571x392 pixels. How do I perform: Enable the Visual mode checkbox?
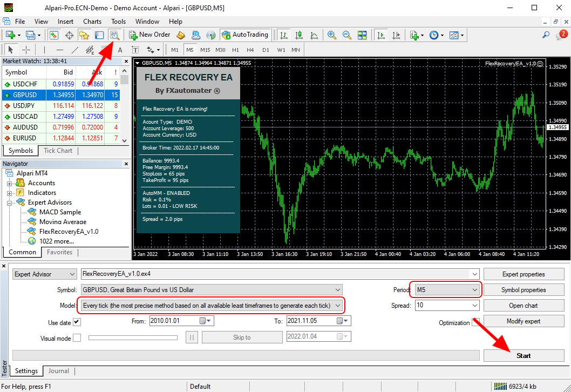pyautogui.click(x=77, y=337)
